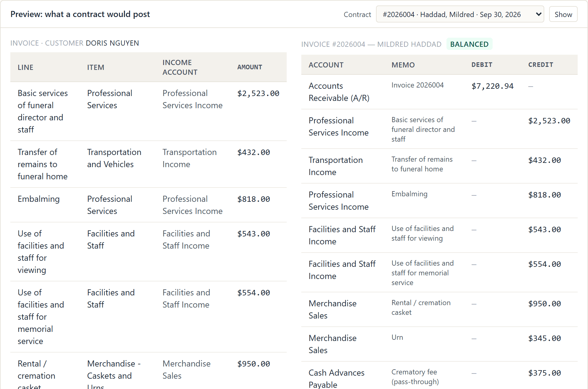Click the ACCOUNT column header
The height and width of the screenshot is (389, 588).
pyautogui.click(x=326, y=65)
